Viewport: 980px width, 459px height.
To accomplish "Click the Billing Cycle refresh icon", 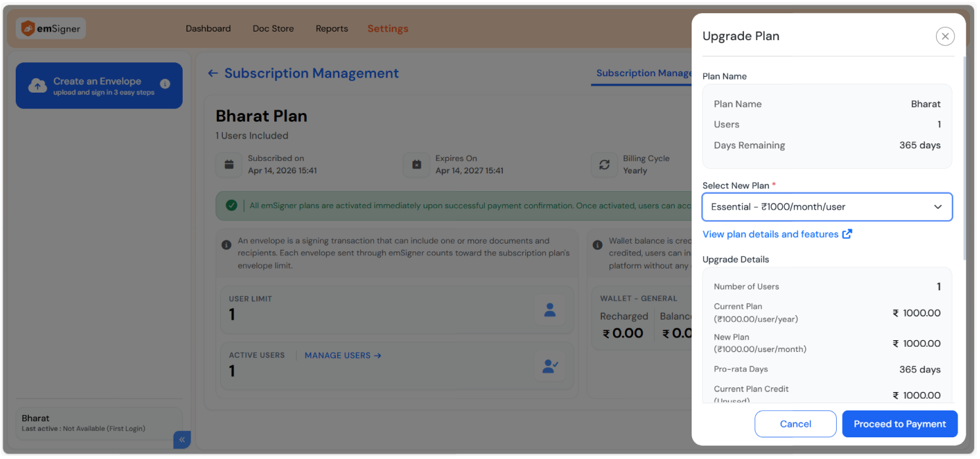I will click(x=604, y=165).
